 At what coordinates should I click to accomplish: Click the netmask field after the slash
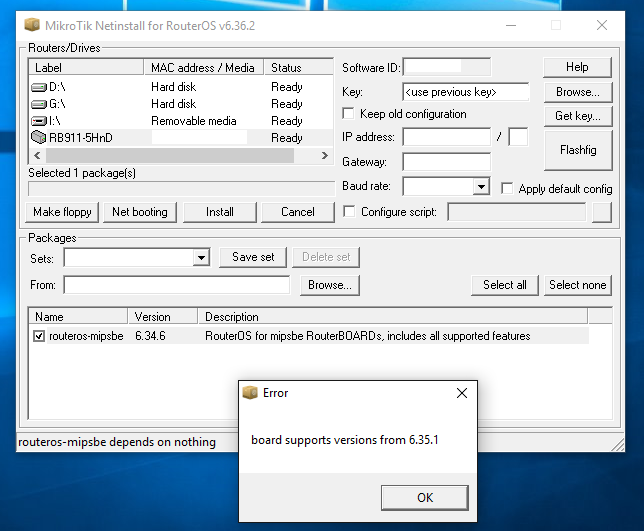(x=518, y=137)
